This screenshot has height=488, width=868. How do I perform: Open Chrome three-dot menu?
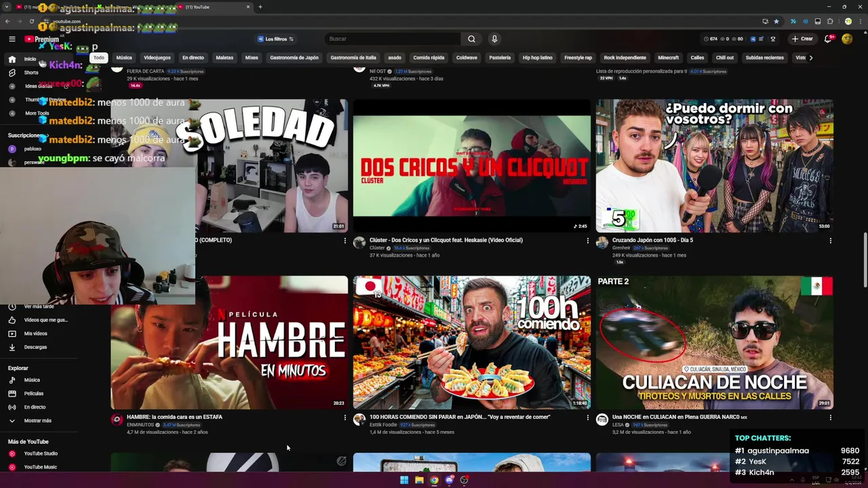(x=860, y=21)
